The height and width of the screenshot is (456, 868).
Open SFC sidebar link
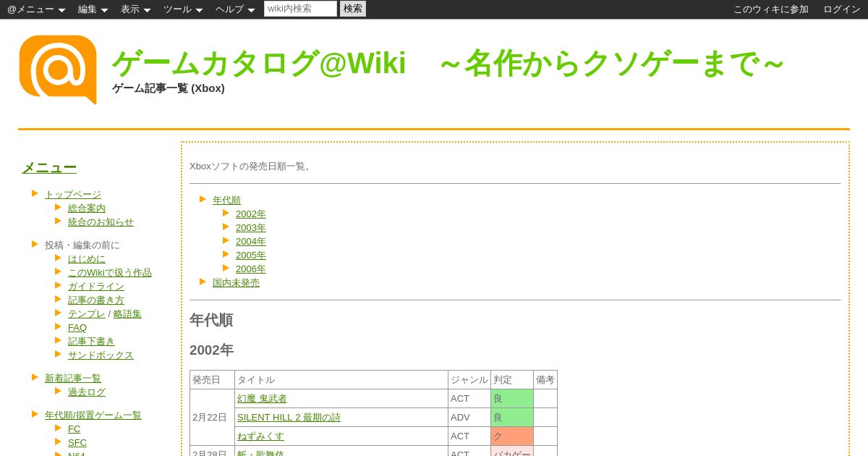[77, 442]
